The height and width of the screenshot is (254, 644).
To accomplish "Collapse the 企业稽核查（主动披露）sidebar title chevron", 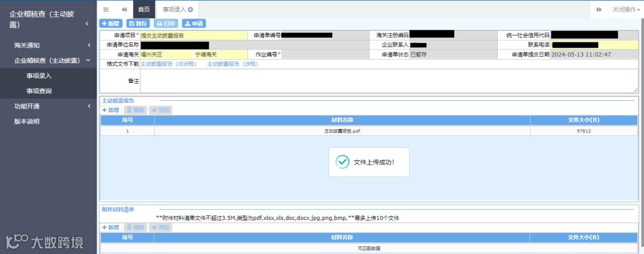I will pyautogui.click(x=87, y=24).
